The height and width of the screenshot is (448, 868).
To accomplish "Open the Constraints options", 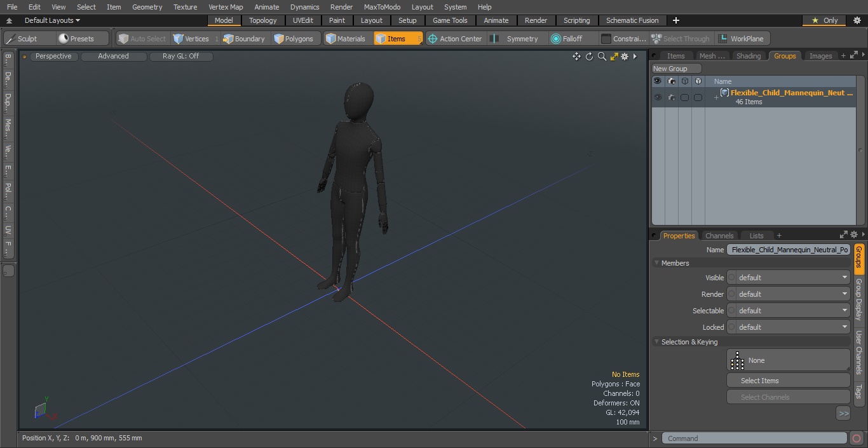I will tap(623, 39).
